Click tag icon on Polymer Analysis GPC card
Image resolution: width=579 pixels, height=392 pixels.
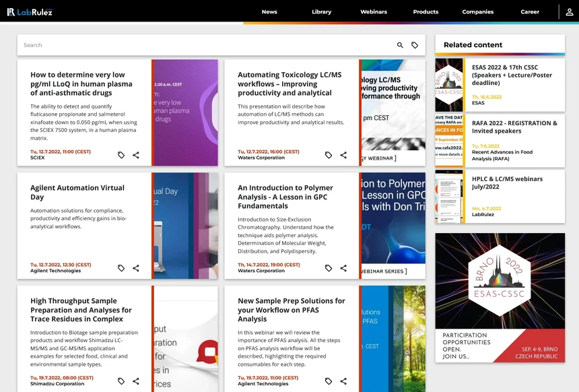[x=329, y=268]
